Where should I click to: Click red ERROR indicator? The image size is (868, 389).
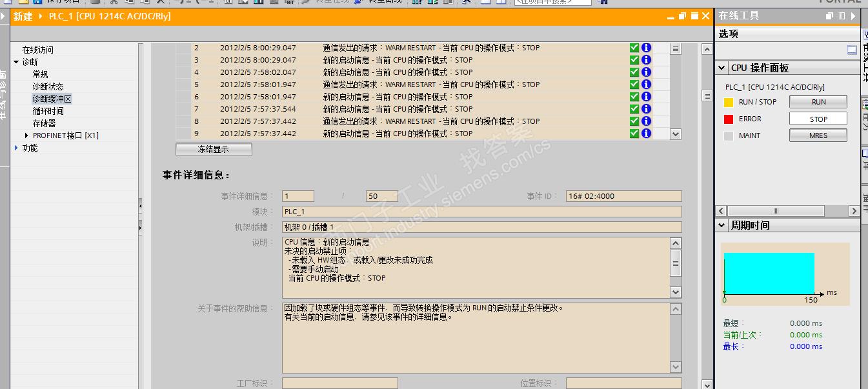729,119
